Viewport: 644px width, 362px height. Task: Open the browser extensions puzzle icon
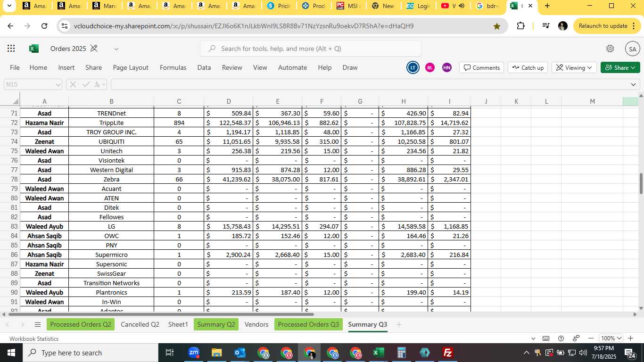(x=520, y=26)
